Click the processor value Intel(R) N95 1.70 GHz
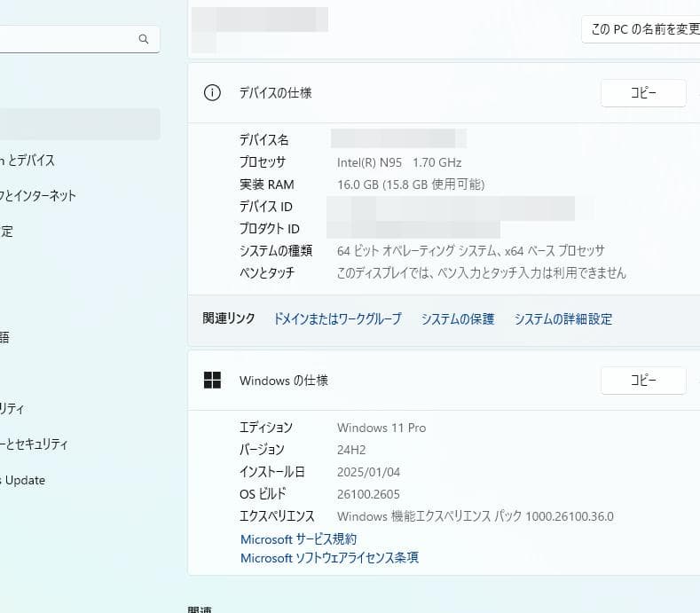Screen dimensions: 700x613 399,162
